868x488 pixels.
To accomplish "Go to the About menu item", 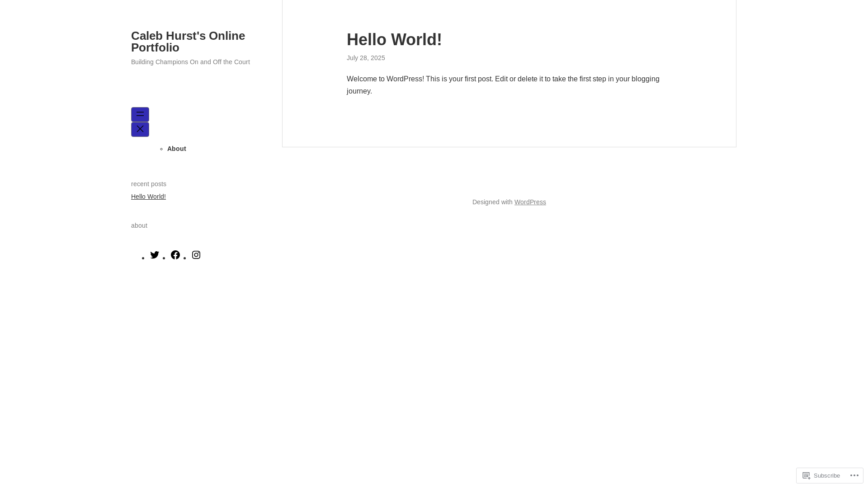I will [177, 149].
